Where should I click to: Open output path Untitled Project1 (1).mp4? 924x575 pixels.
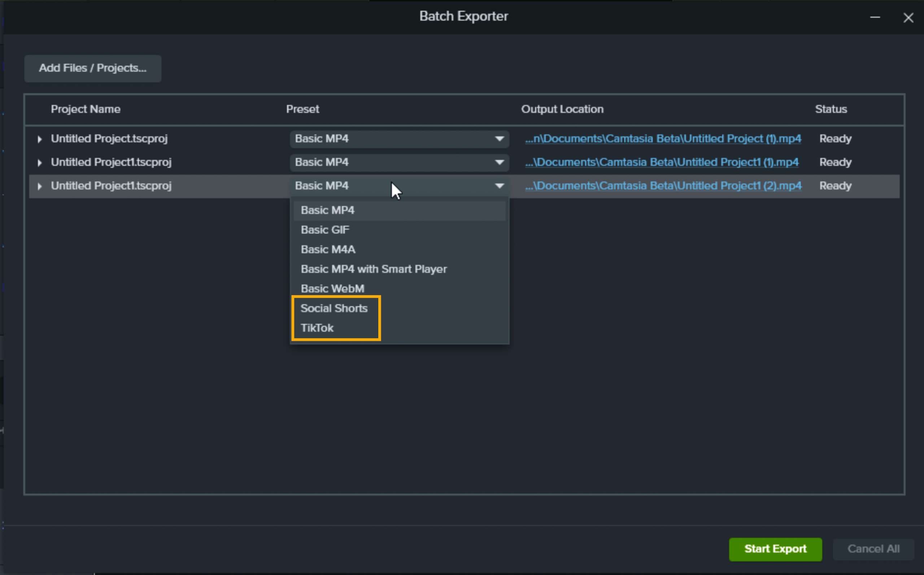(662, 163)
